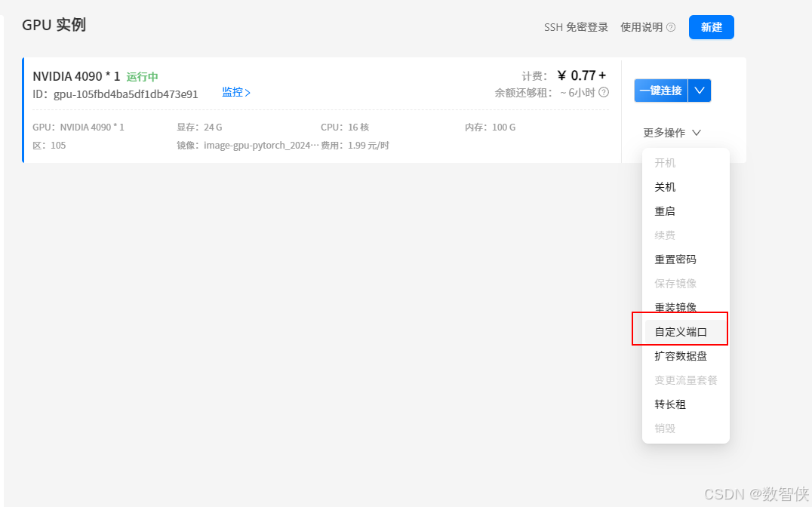The image size is (812, 507).
Task: Click the help icon beside 使用说明
Action: click(671, 27)
